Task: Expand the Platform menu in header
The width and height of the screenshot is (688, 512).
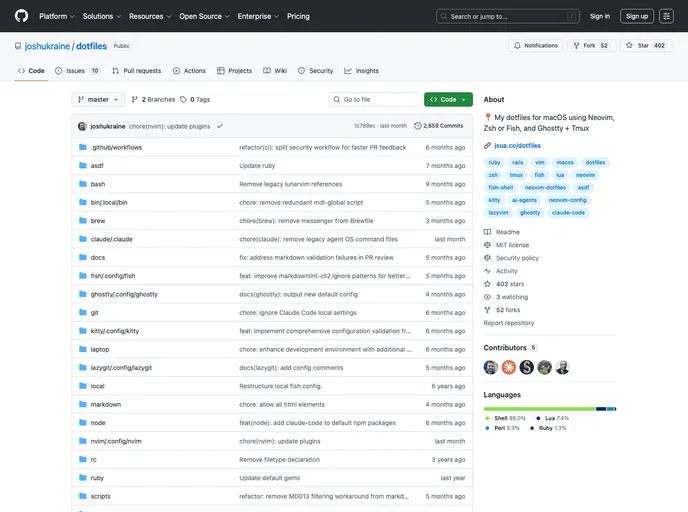Action: [57, 16]
